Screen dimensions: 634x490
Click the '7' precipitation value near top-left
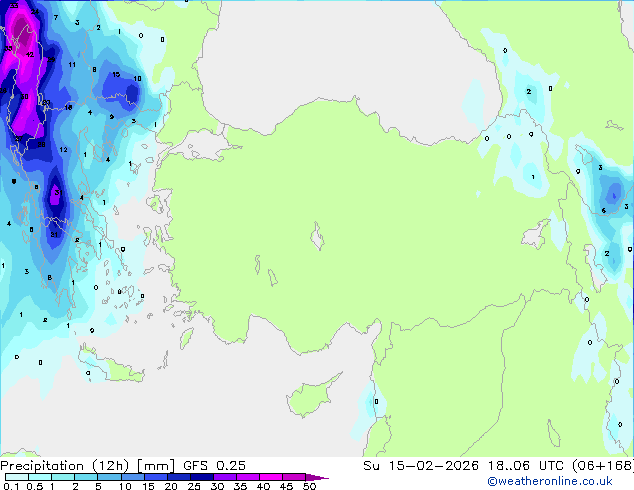point(56,17)
